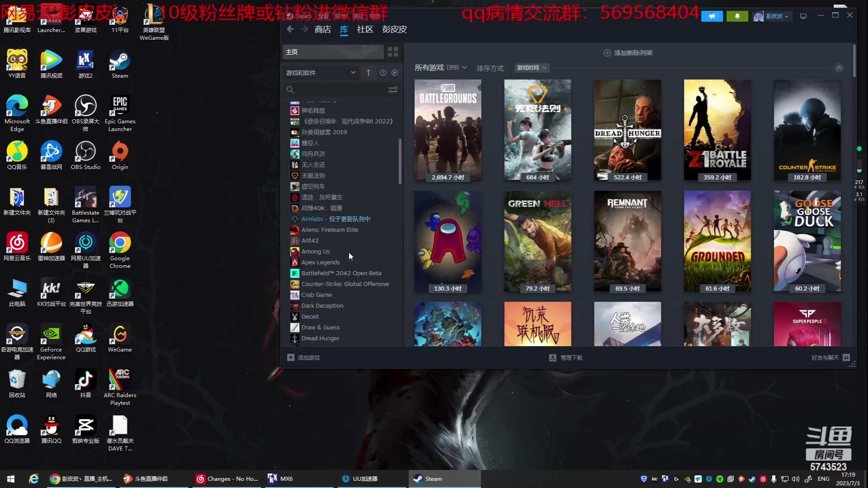Open the green notifications bell
The height and width of the screenshot is (488, 868).
(x=737, y=16)
